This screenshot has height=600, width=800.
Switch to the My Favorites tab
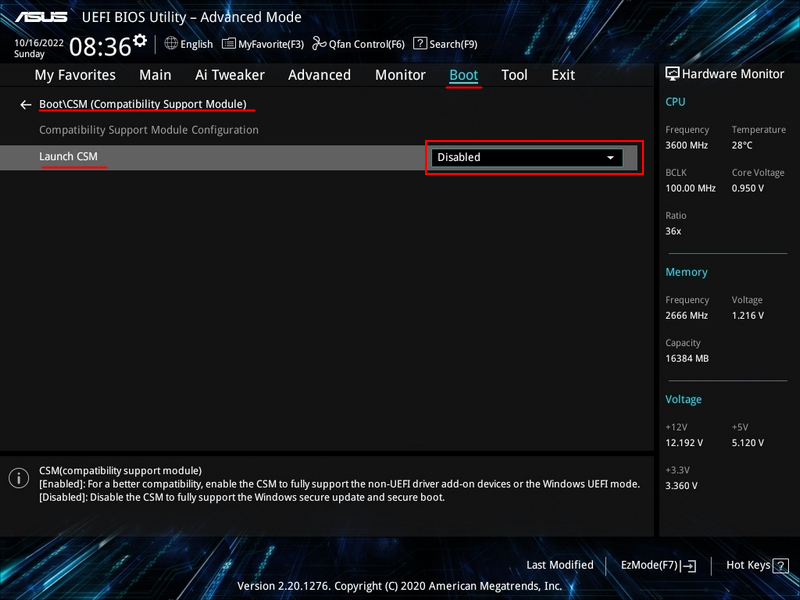(x=75, y=75)
